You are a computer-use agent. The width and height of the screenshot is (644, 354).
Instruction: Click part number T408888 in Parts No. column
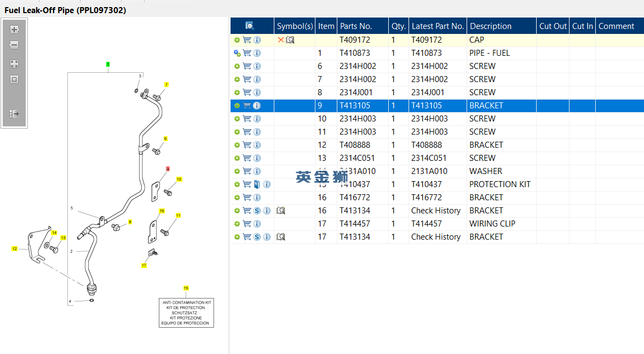[x=355, y=145]
